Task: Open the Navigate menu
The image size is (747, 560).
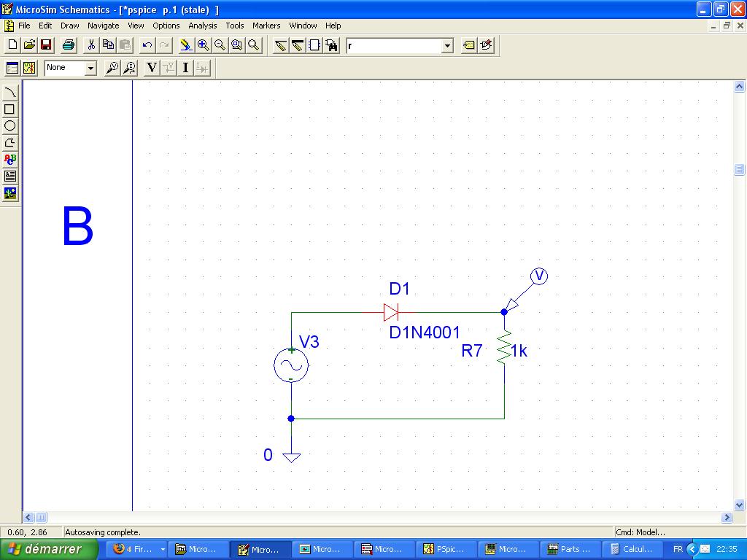Action: [x=104, y=26]
